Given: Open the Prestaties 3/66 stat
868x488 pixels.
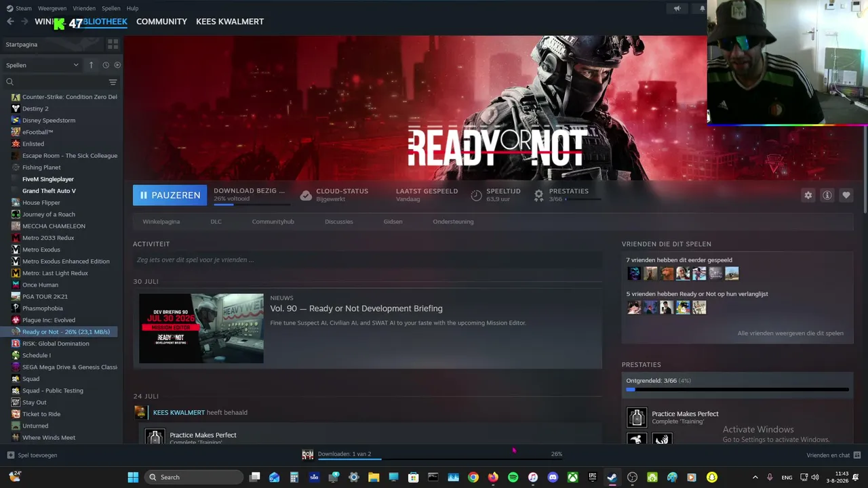Looking at the screenshot, I should [x=567, y=195].
